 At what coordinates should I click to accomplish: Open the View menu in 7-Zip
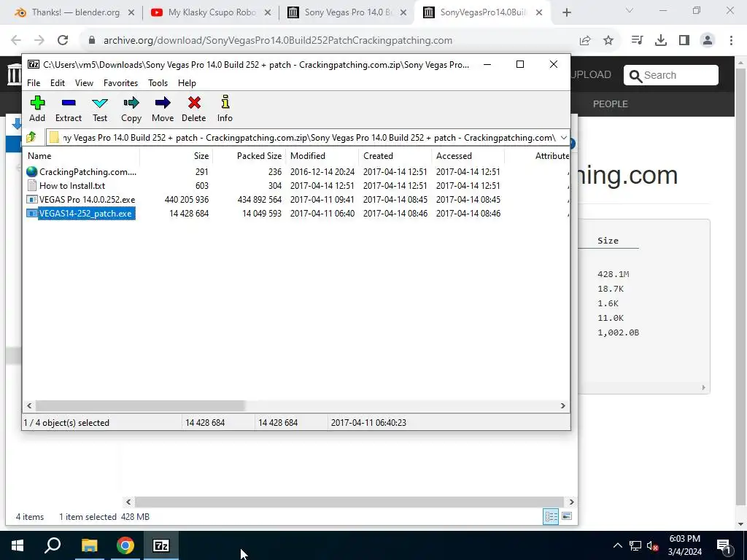pos(84,83)
